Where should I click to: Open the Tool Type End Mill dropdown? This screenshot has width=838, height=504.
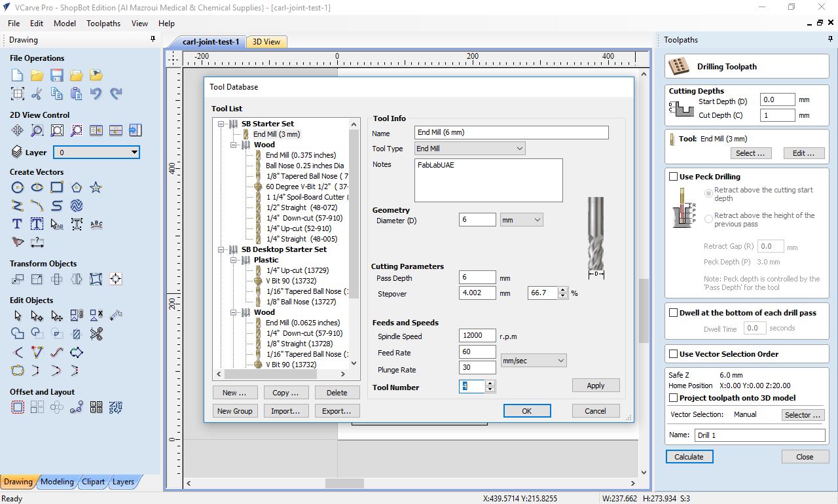[x=469, y=149]
